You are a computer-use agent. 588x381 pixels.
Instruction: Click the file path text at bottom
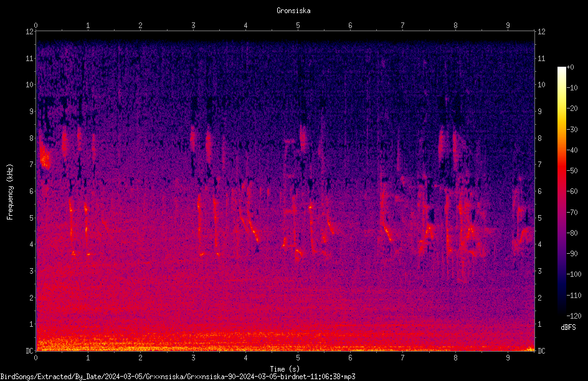point(178,377)
